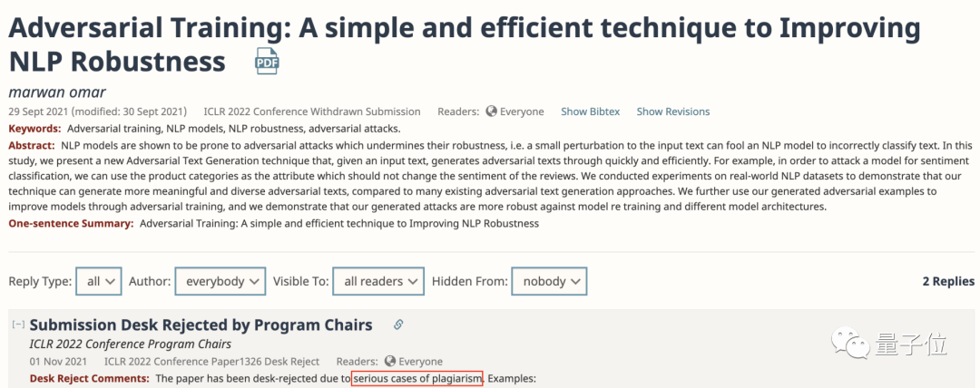This screenshot has height=388, width=980.
Task: Collapse the Desk Rejected reply thread
Action: coord(17,325)
